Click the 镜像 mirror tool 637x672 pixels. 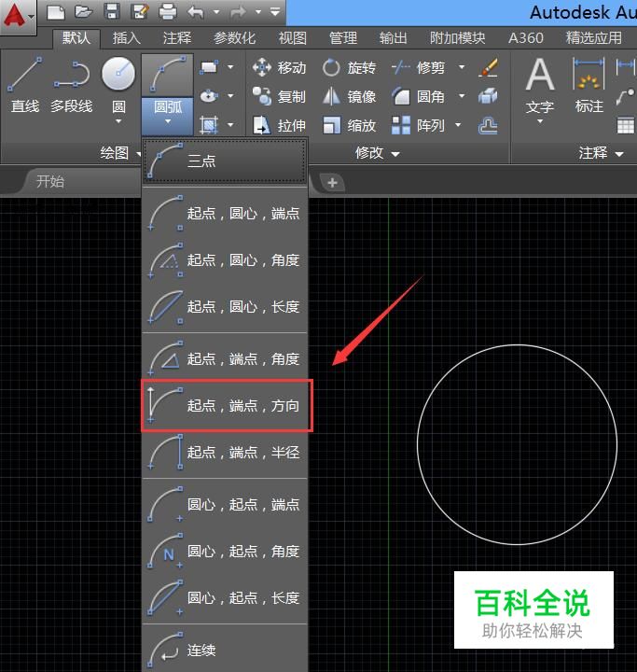[x=349, y=96]
